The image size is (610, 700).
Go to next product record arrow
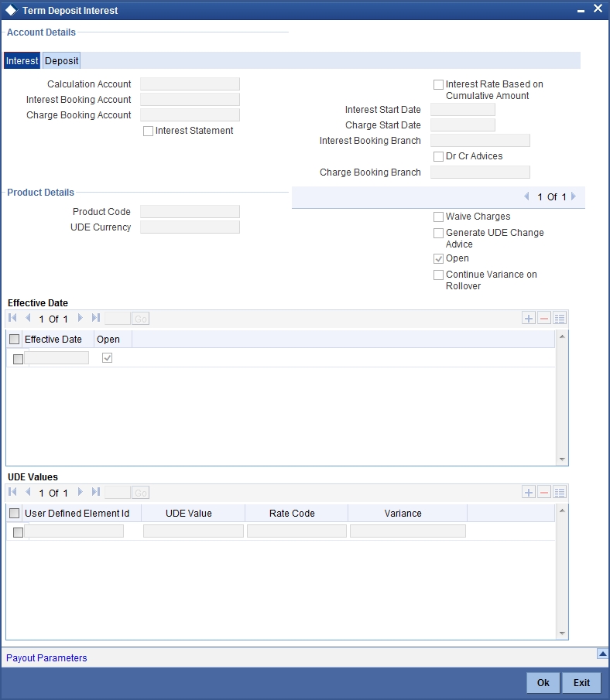(x=574, y=196)
